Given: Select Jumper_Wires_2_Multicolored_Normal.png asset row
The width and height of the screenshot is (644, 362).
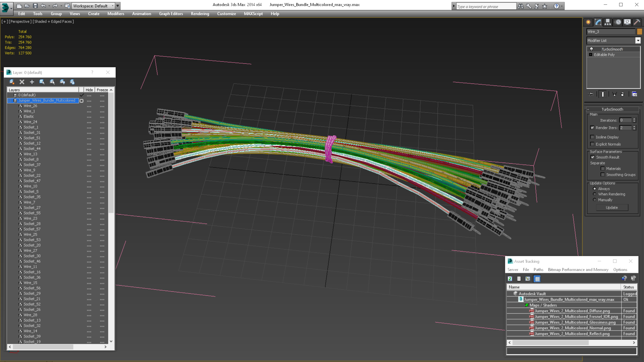Looking at the screenshot, I should tap(572, 328).
